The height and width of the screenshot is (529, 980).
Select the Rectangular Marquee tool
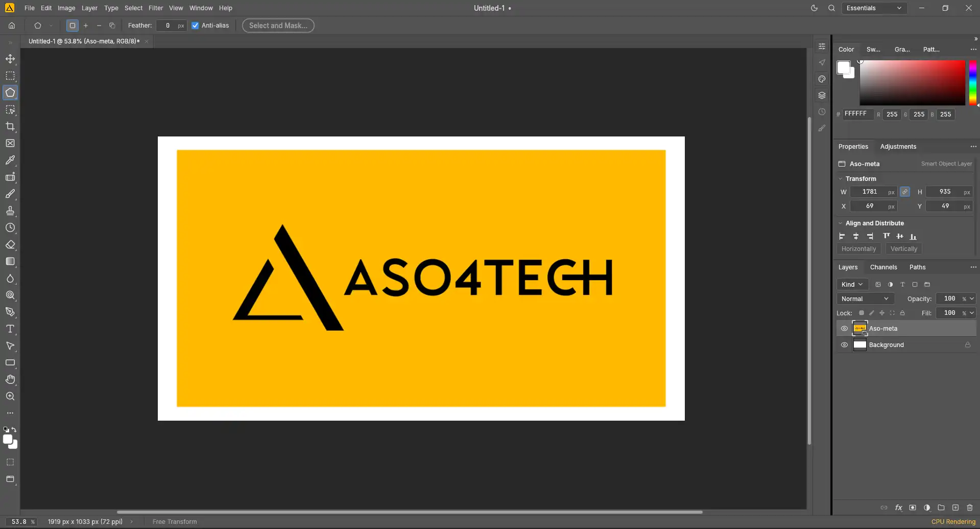[10, 76]
